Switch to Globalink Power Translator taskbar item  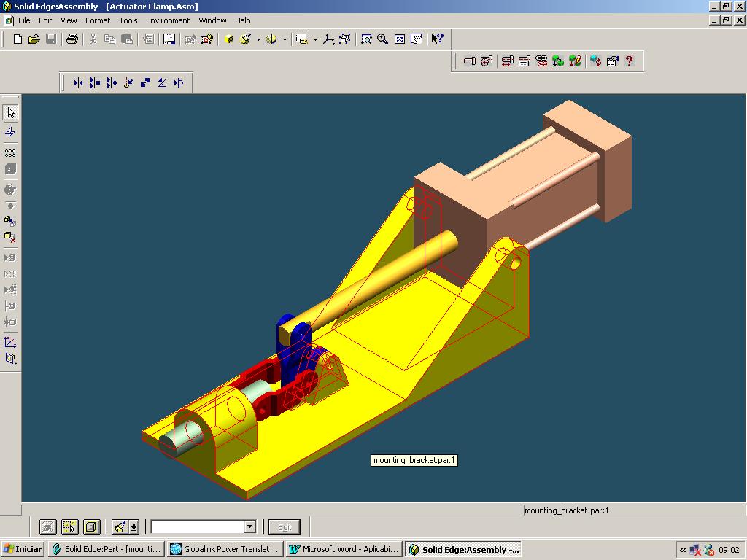(225, 549)
